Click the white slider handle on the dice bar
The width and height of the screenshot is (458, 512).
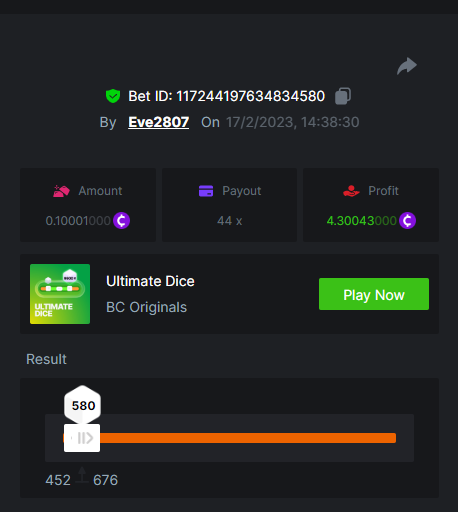pos(82,438)
